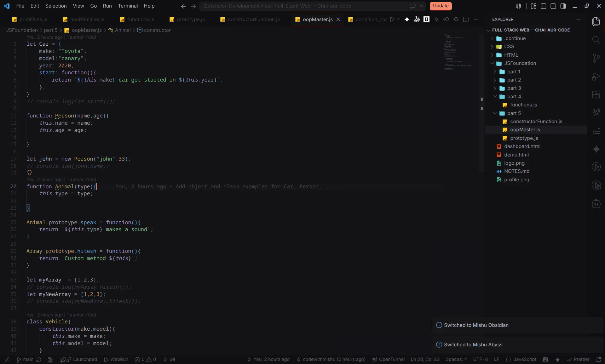Click the errors and warnings count
This screenshot has width=605, height=364.
point(145,360)
